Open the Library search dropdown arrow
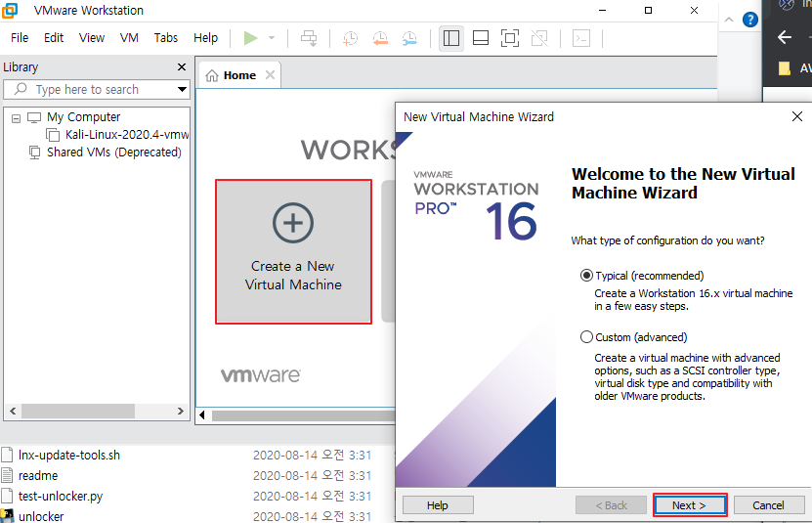This screenshot has height=523, width=812. point(182,89)
